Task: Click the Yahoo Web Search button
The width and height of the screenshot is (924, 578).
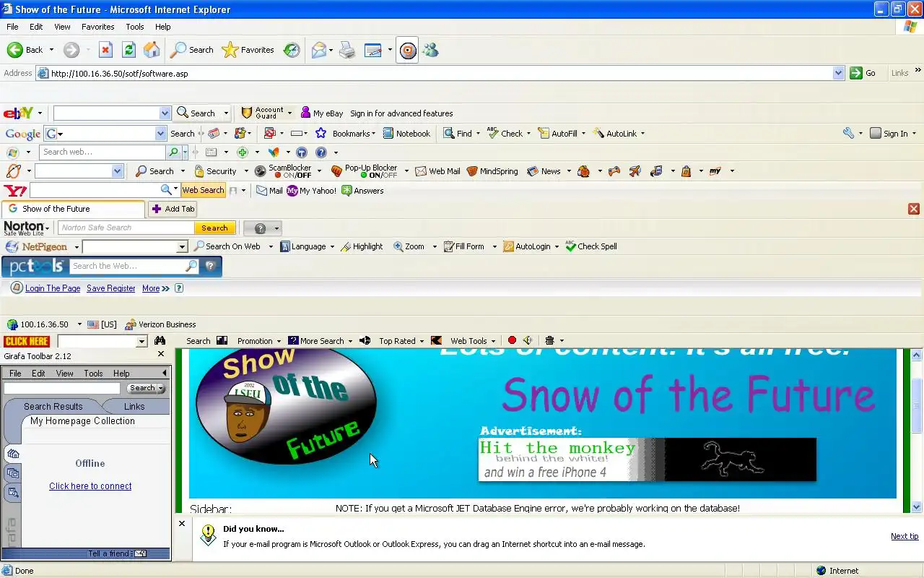Action: 203,190
